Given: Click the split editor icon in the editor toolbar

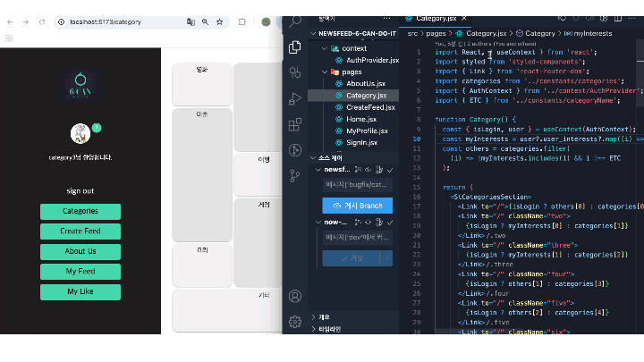Looking at the screenshot, I should [618, 19].
